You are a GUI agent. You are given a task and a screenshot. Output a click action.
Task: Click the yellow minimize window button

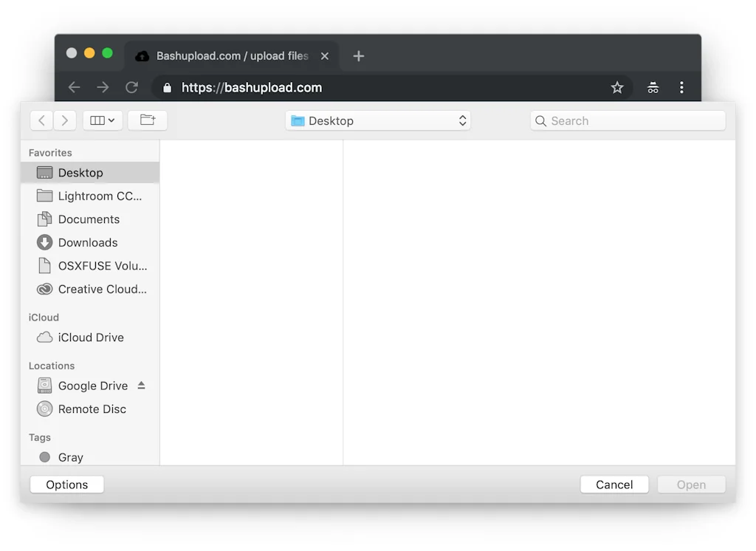(89, 53)
